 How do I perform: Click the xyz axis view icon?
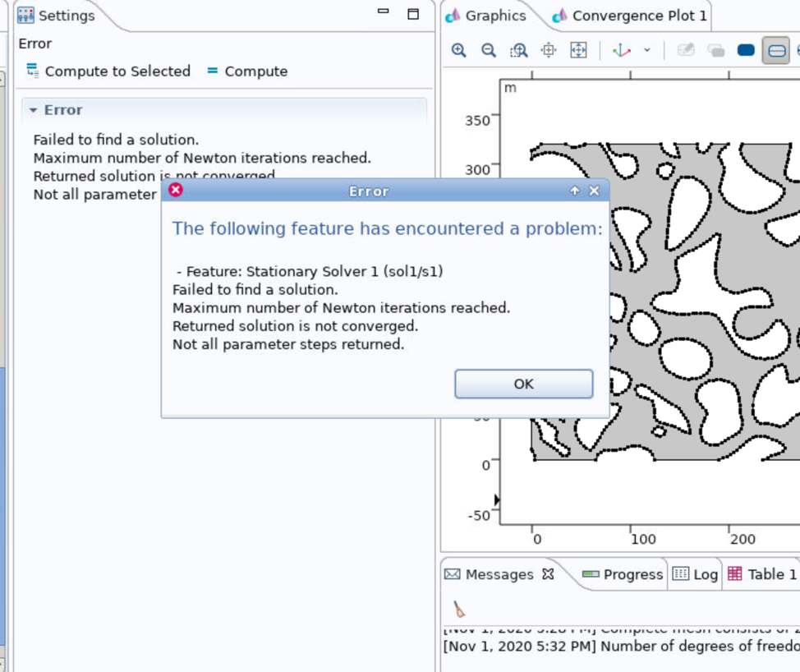click(x=622, y=51)
